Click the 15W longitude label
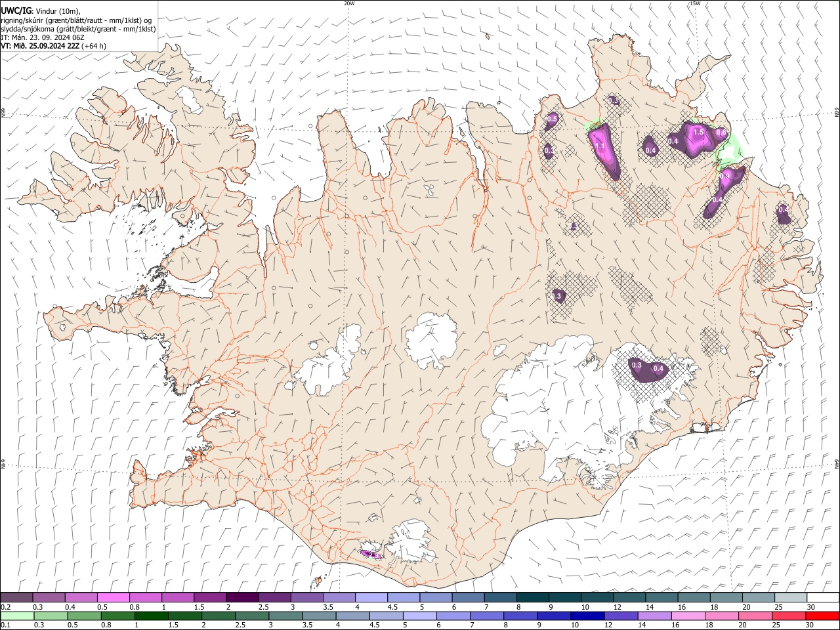The width and height of the screenshot is (840, 630). pyautogui.click(x=695, y=3)
